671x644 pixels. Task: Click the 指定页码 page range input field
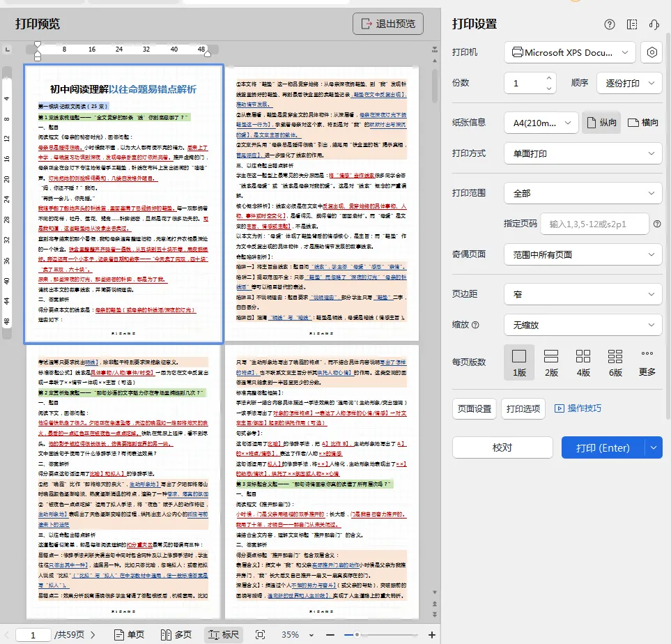pos(594,224)
